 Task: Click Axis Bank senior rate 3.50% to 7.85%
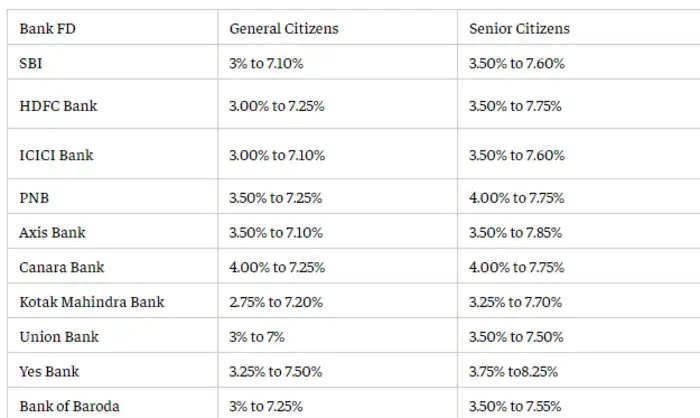click(516, 232)
